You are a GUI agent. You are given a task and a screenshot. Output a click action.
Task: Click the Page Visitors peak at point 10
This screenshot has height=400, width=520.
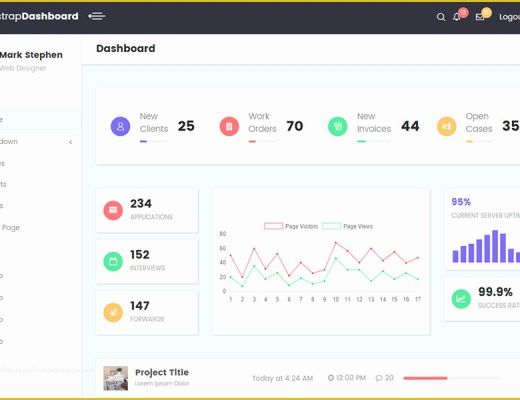pyautogui.click(x=336, y=243)
